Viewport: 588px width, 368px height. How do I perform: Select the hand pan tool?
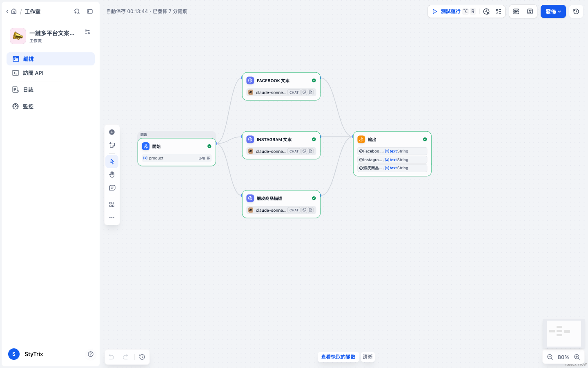point(112,175)
